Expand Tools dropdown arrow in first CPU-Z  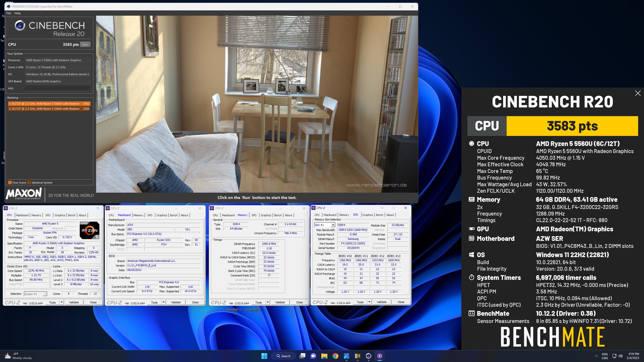(62, 302)
